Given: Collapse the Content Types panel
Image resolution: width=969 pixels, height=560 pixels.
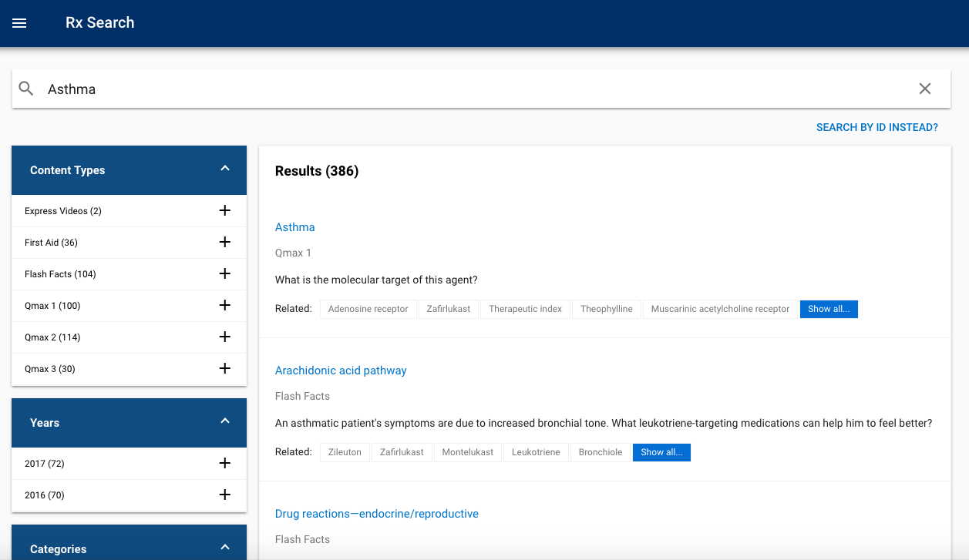Looking at the screenshot, I should 225,169.
